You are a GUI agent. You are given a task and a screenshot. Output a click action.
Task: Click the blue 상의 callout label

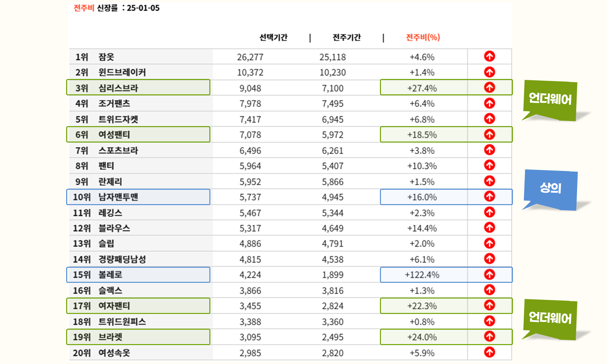click(x=550, y=188)
